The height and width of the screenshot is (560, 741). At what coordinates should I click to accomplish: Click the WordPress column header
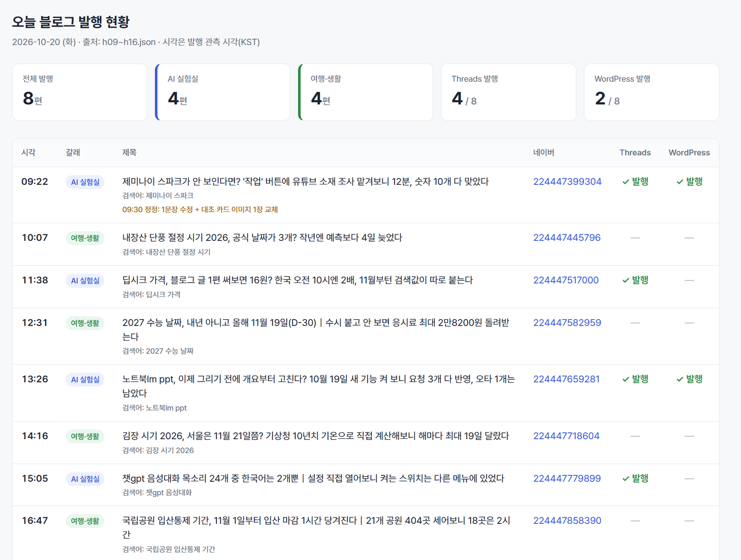689,152
